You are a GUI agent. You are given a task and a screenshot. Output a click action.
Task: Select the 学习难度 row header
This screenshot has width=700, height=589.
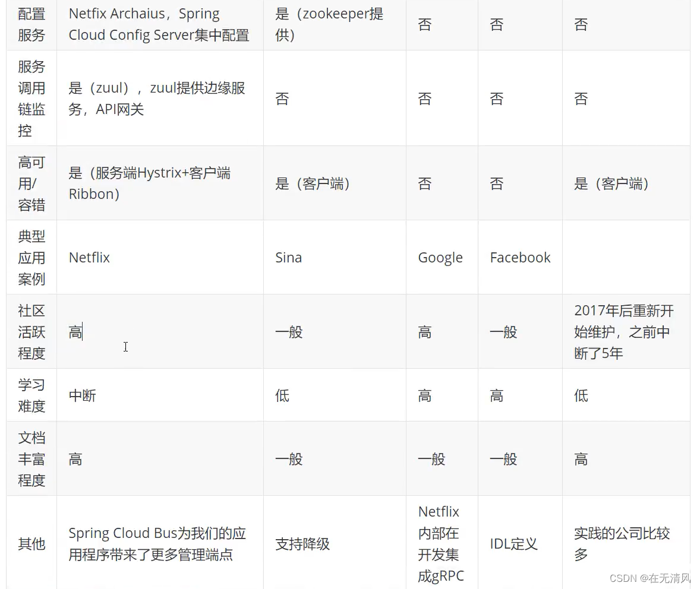click(x=31, y=395)
